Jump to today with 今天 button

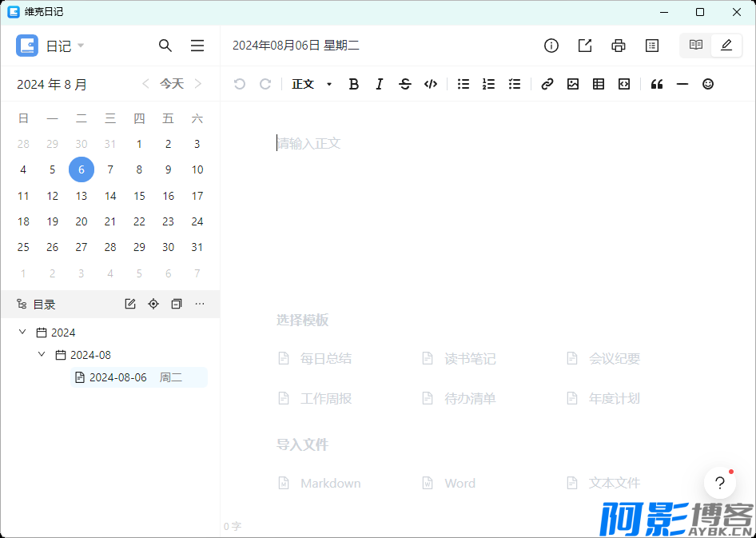(172, 84)
